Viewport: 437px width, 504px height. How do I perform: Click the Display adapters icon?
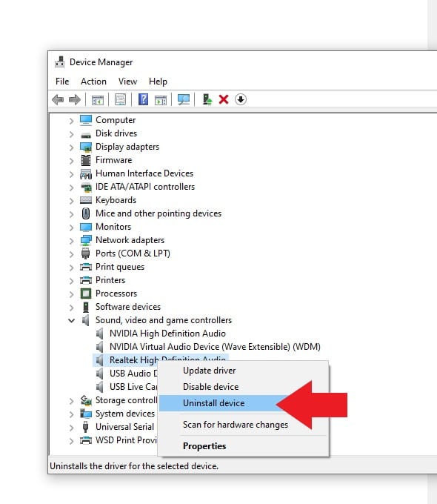86,147
